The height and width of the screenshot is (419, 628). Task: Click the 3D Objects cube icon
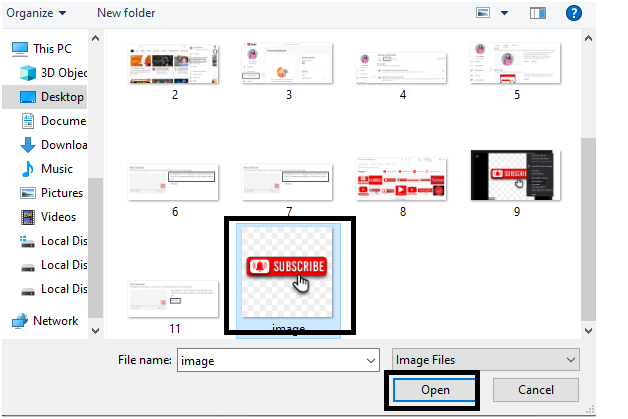click(28, 73)
